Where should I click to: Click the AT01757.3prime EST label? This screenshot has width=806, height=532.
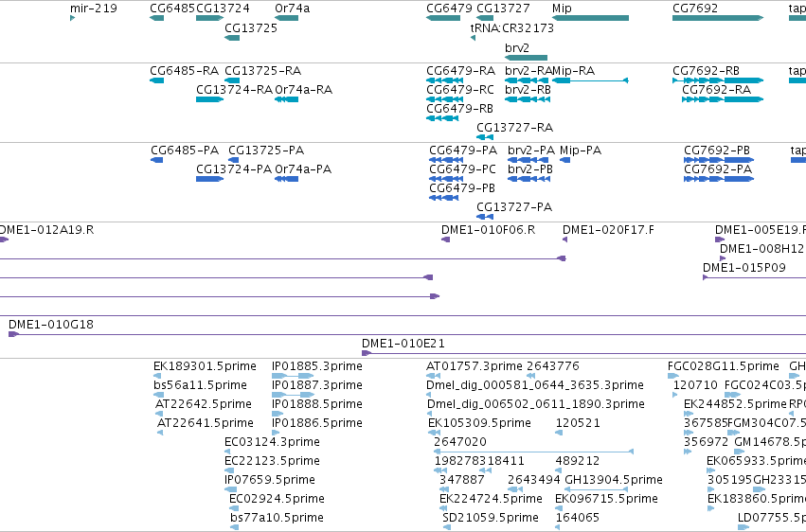tap(475, 366)
